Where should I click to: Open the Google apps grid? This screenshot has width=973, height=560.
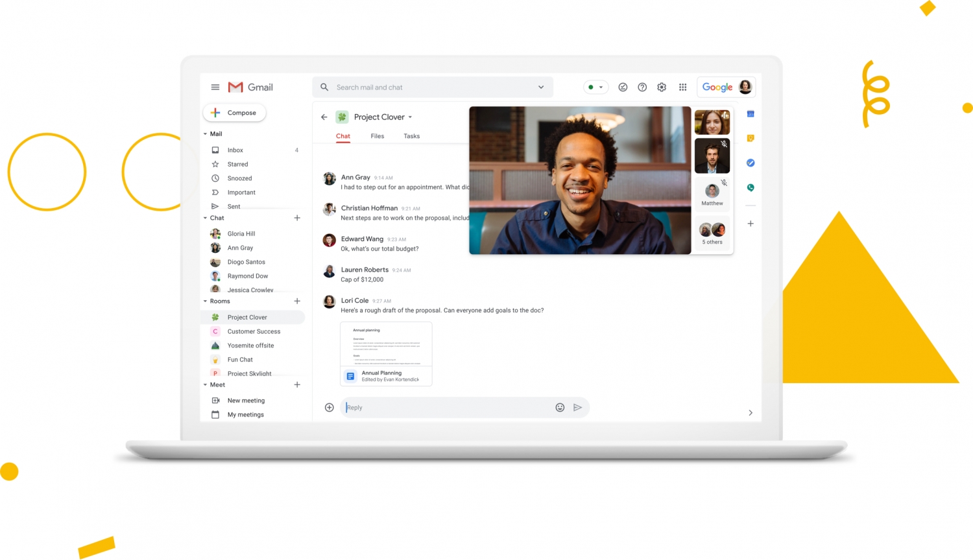tap(682, 87)
